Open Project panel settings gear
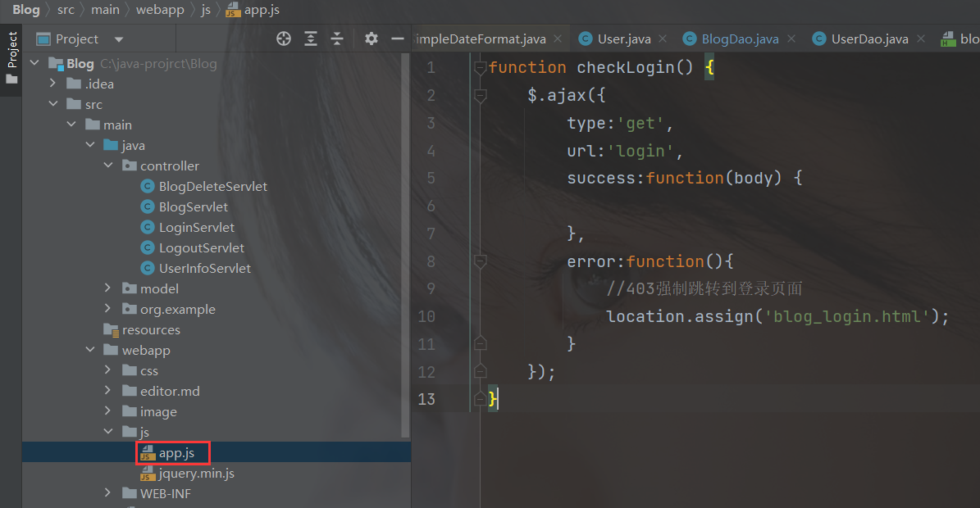Image resolution: width=980 pixels, height=508 pixels. point(371,39)
